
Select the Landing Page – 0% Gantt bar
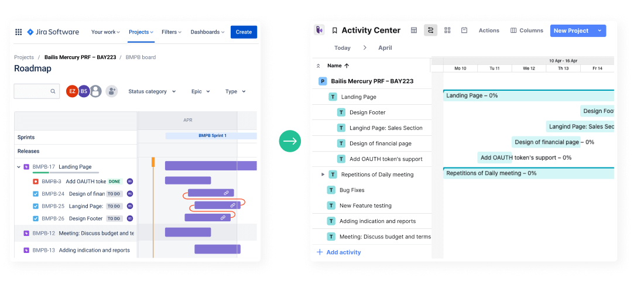[529, 95]
